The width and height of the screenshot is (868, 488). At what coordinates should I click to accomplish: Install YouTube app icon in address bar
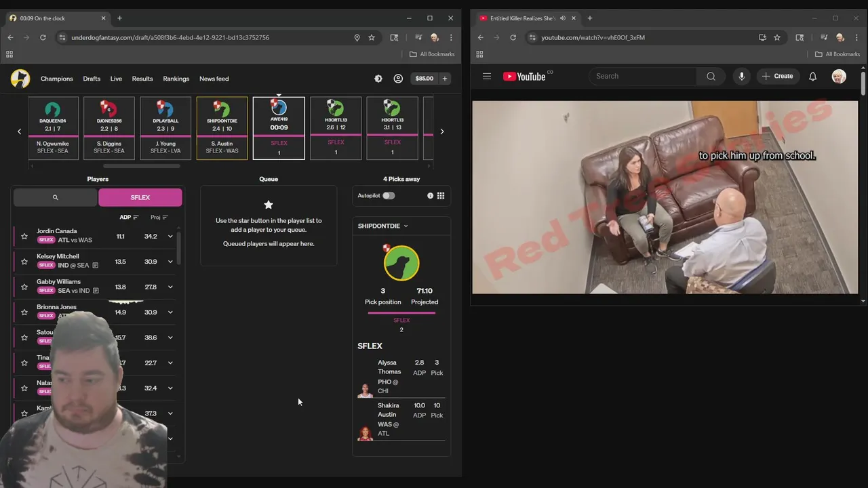762,37
